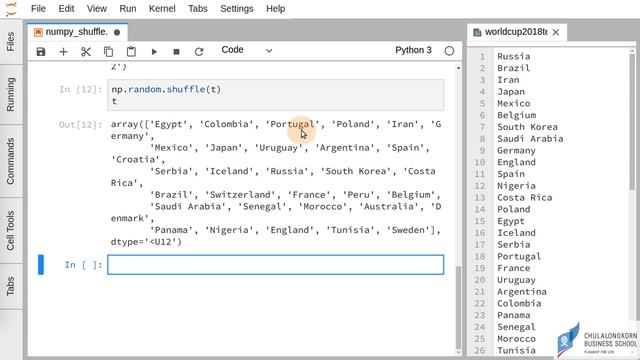Insert a new cell with the plus icon
Screen dimensions: 640x360
click(x=63, y=52)
